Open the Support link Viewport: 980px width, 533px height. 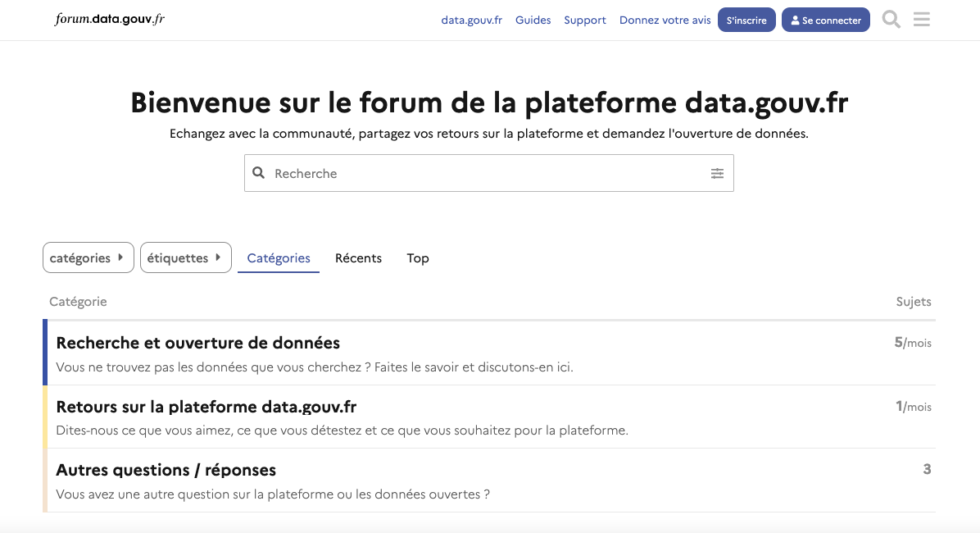click(585, 20)
